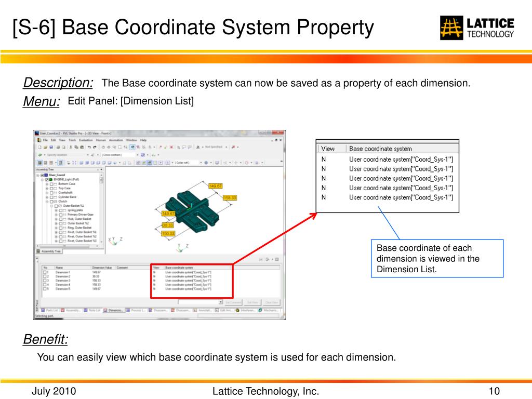Screen dimensions: 532x399
Task: Open the File menu
Action: pyautogui.click(x=45, y=140)
